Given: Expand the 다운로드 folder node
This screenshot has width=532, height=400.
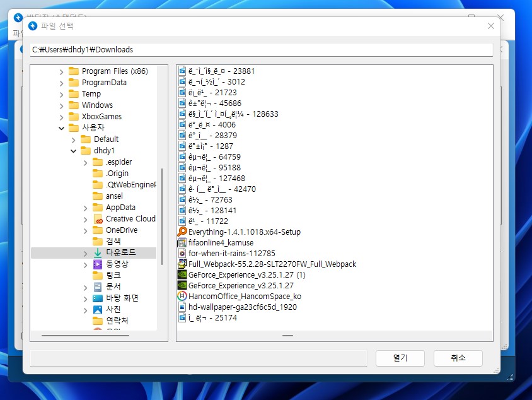Looking at the screenshot, I should (x=85, y=253).
